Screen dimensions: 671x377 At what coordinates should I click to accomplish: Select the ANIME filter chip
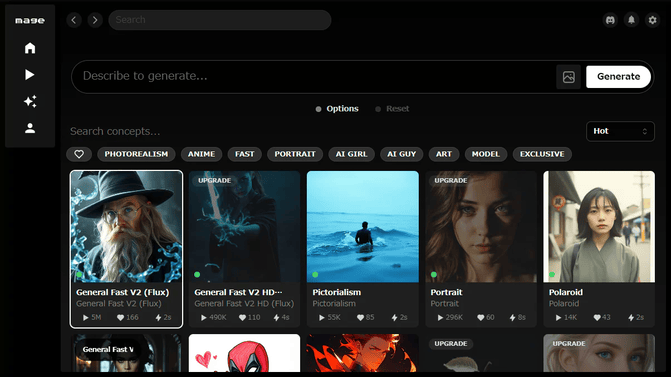201,154
